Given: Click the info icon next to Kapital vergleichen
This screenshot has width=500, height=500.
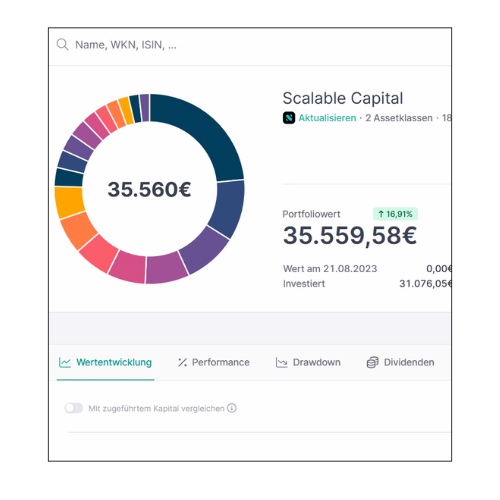Looking at the screenshot, I should (x=232, y=408).
